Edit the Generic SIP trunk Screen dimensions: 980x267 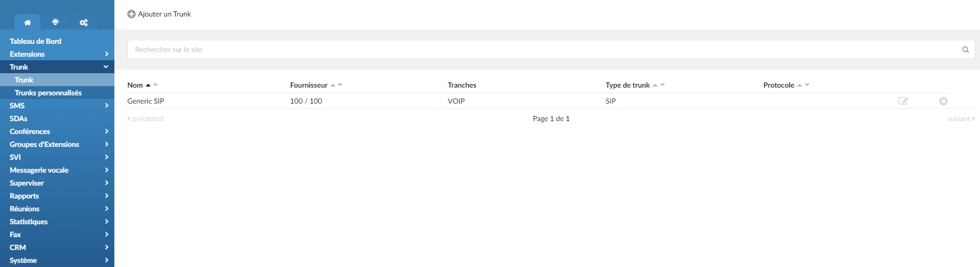pyautogui.click(x=903, y=101)
